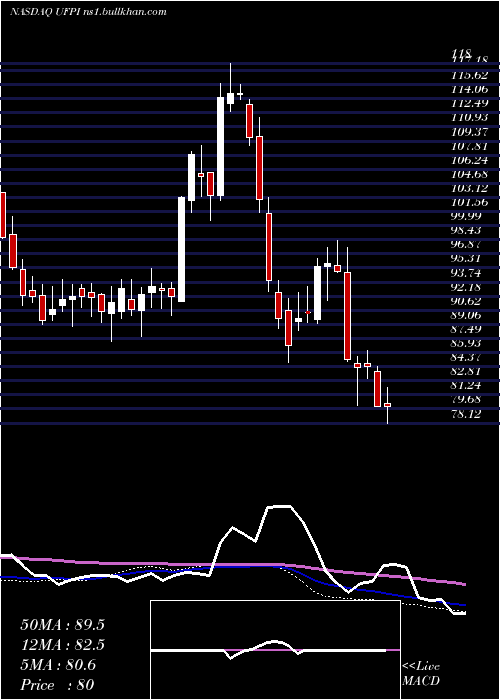The width and height of the screenshot is (500, 700).
Task: Click the 115.62 price axis label
Action: [469, 75]
